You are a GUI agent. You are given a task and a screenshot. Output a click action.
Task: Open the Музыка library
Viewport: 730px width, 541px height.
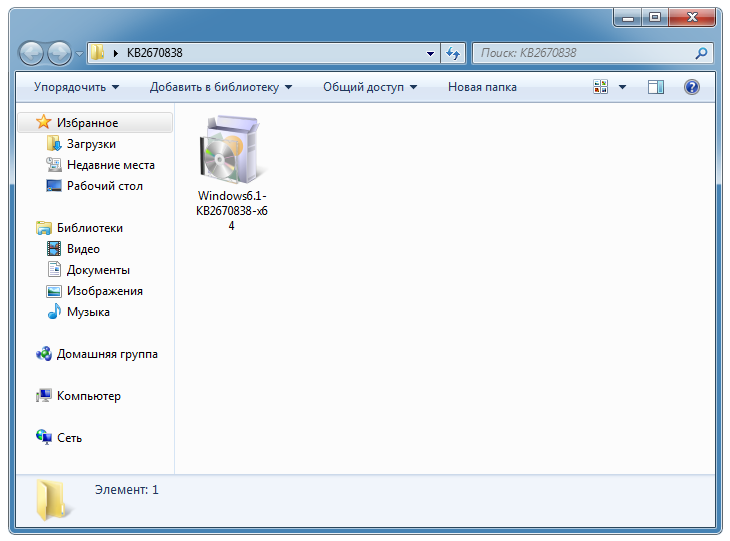[x=88, y=312]
